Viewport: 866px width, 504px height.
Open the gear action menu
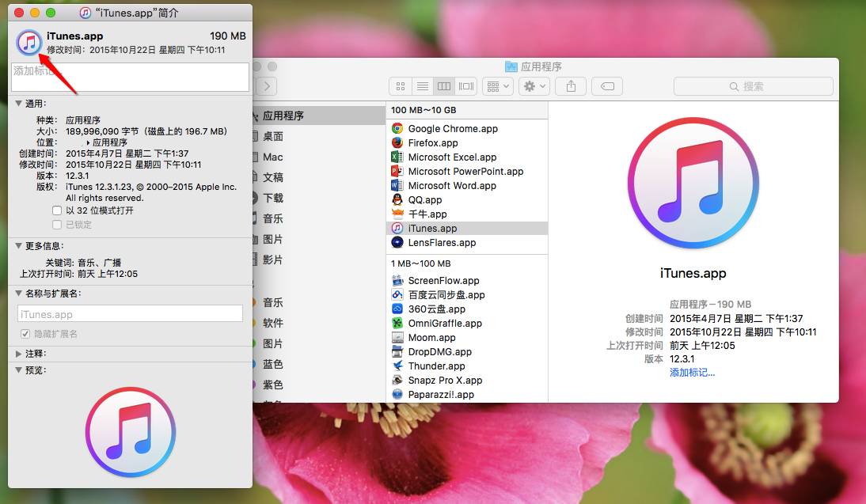click(534, 86)
